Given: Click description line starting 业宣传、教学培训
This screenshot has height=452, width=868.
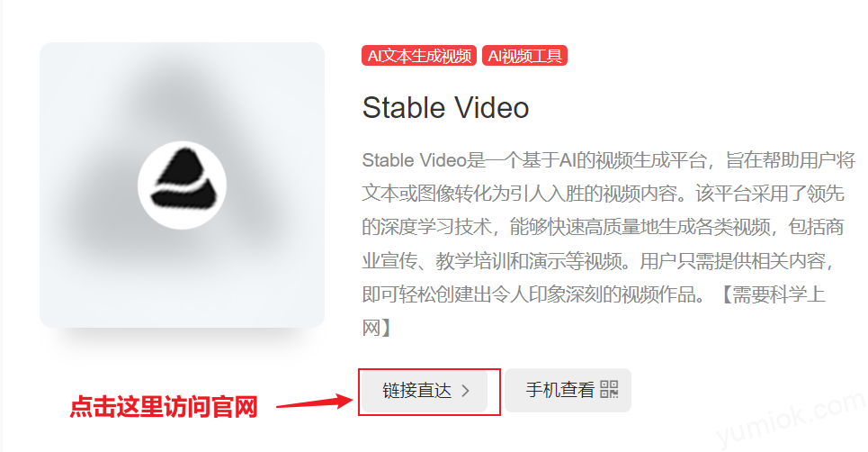Looking at the screenshot, I should point(598,260).
